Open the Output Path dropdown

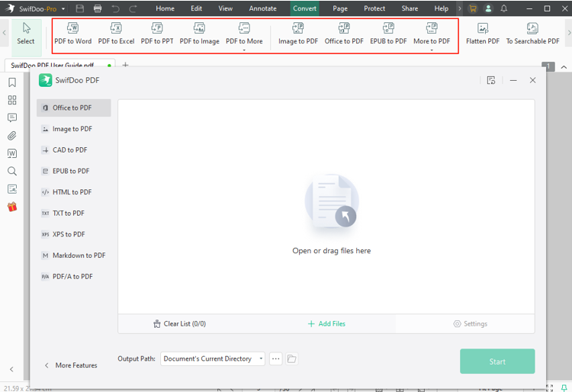(213, 358)
